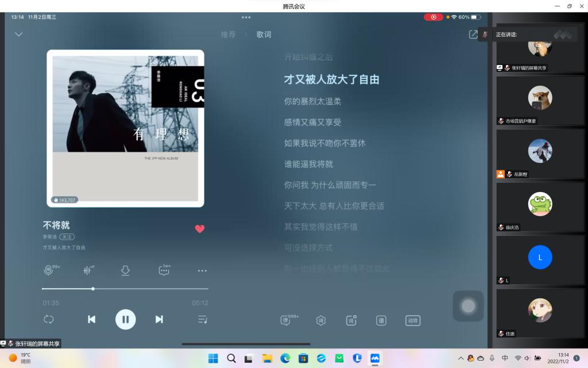Viewport: 588px width, 368px height.
Task: Click the 有理想 album cover artwork
Action: point(125,128)
